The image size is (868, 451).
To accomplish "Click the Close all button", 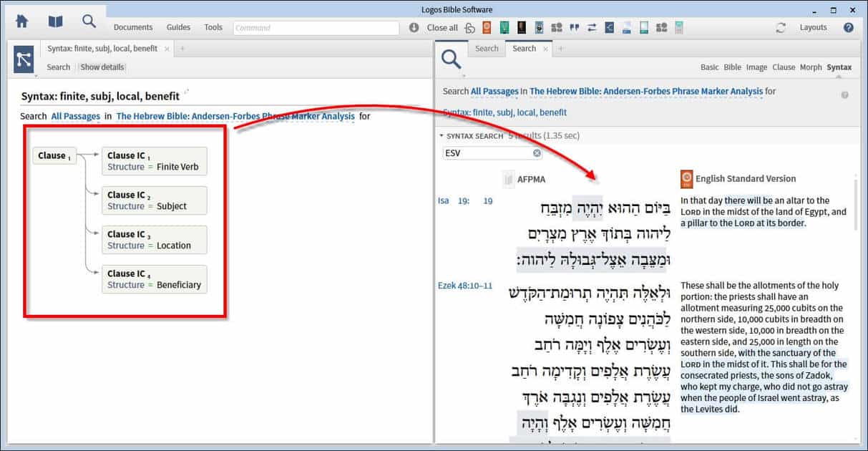I will click(x=442, y=28).
